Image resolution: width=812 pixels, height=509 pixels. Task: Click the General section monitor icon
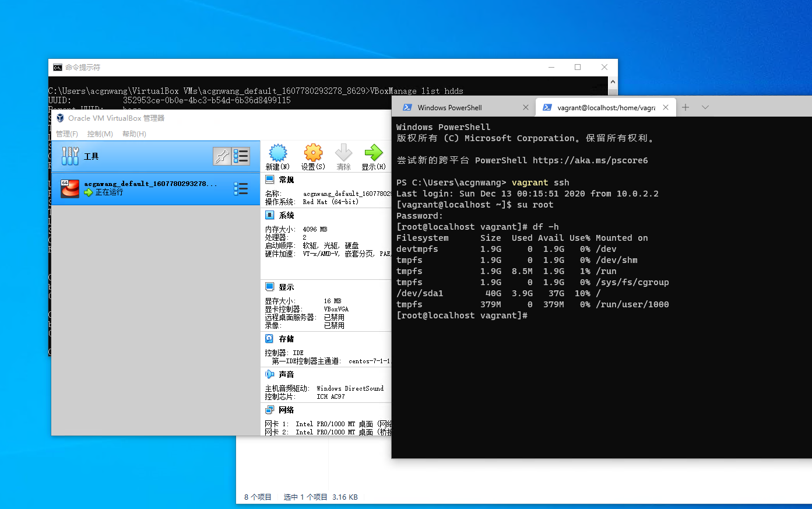[270, 180]
